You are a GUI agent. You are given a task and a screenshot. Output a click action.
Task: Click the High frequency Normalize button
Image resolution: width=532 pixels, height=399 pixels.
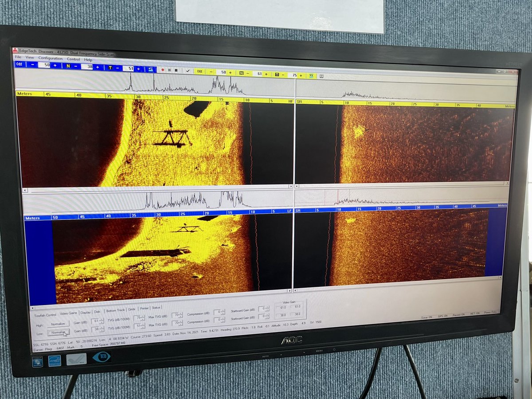(58, 324)
